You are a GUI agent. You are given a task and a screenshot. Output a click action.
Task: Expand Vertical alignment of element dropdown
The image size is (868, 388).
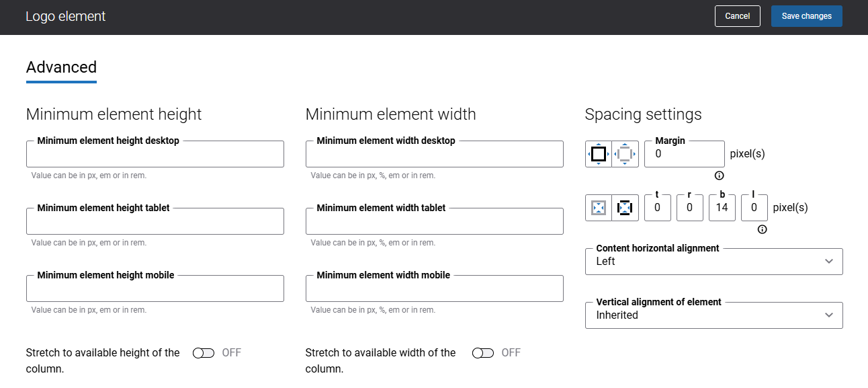713,315
